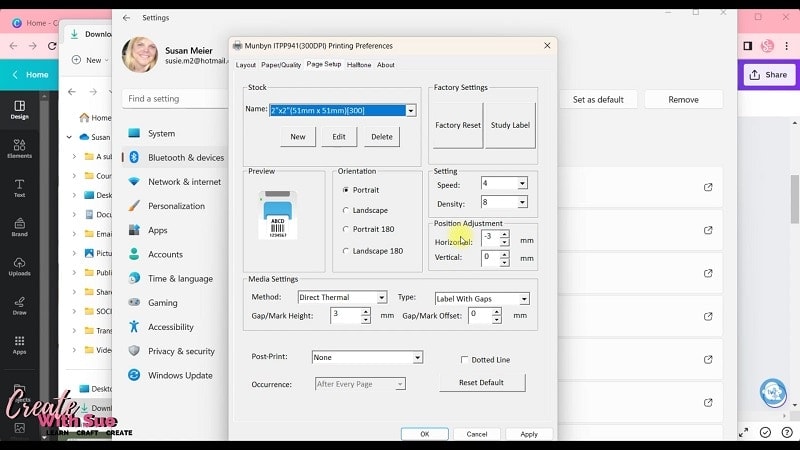The width and height of the screenshot is (800, 450).
Task: Click the Windows Update icon
Action: pos(134,375)
